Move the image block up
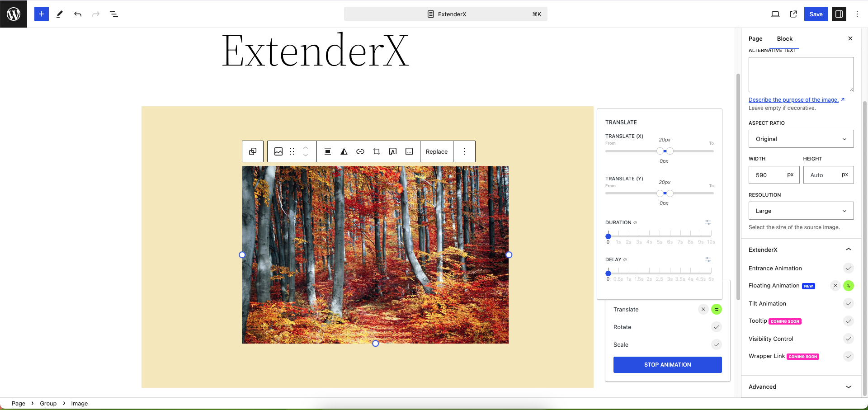 306,147
